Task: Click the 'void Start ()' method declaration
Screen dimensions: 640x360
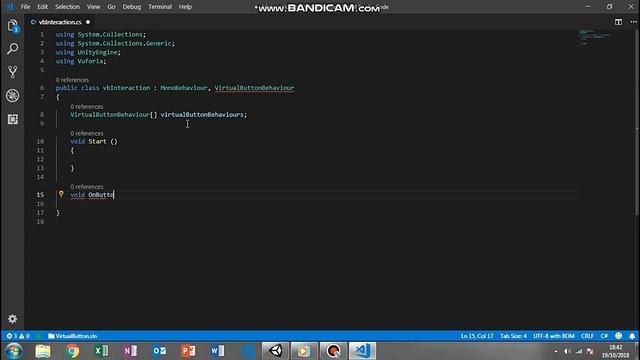Action: 94,141
